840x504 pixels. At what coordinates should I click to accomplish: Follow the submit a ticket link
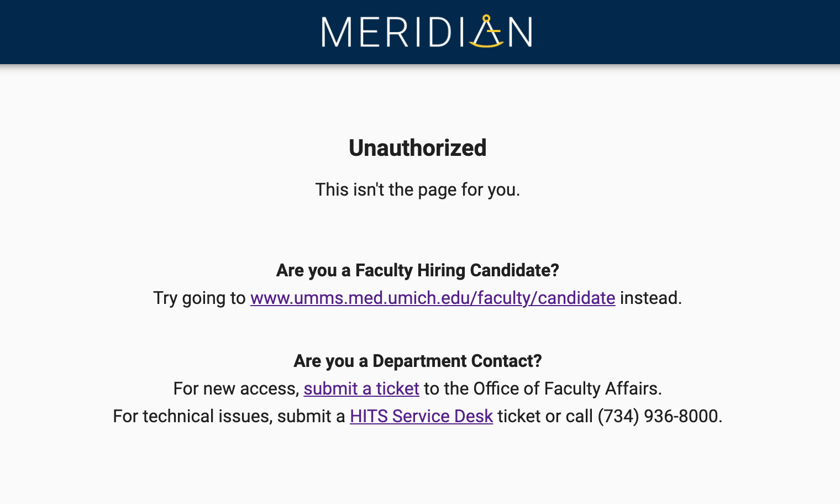coord(361,389)
